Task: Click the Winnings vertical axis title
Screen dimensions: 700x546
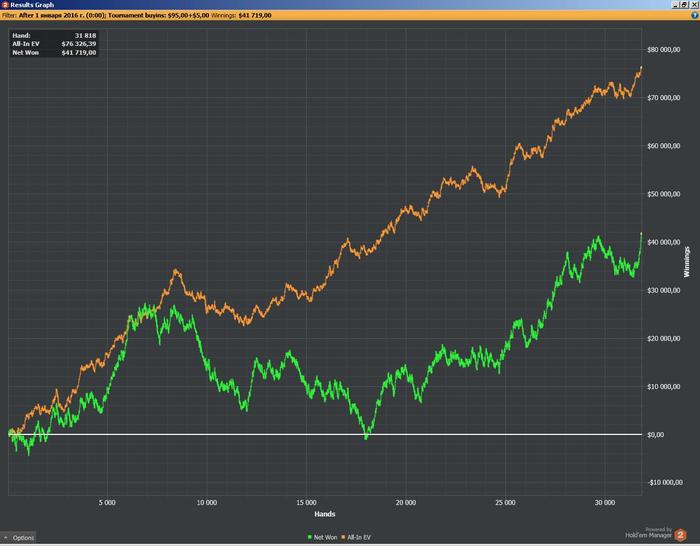Action: pos(687,262)
